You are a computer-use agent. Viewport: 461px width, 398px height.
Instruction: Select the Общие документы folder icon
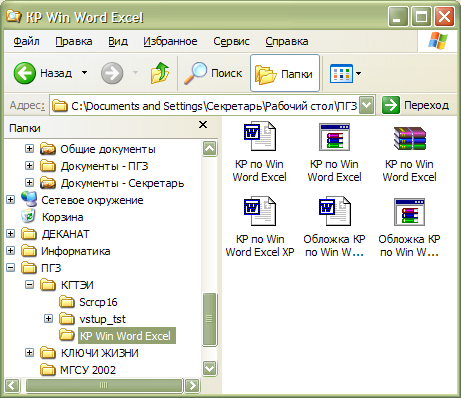[x=48, y=149]
